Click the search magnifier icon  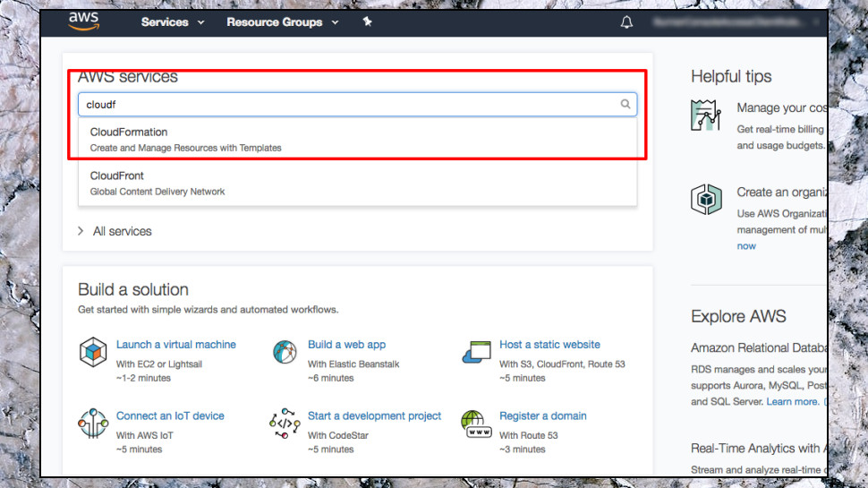(x=625, y=104)
